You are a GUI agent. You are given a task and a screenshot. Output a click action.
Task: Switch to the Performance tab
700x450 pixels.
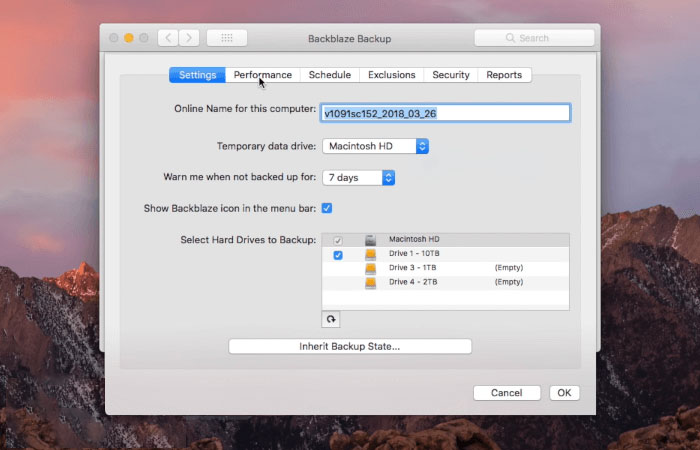(x=262, y=75)
